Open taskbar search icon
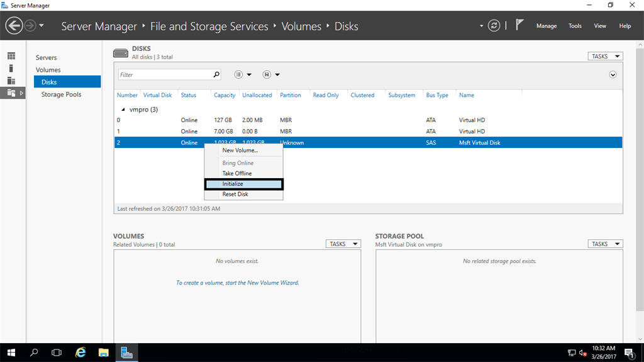The width and height of the screenshot is (644, 362). [34, 353]
